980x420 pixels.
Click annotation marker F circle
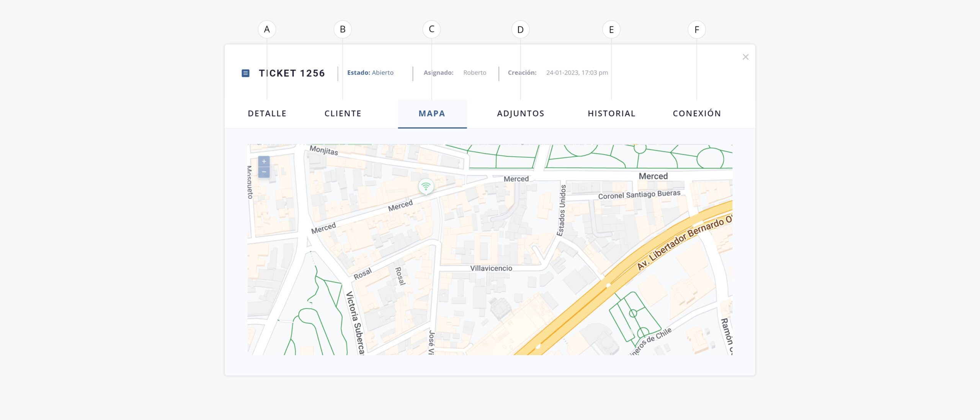tap(697, 29)
